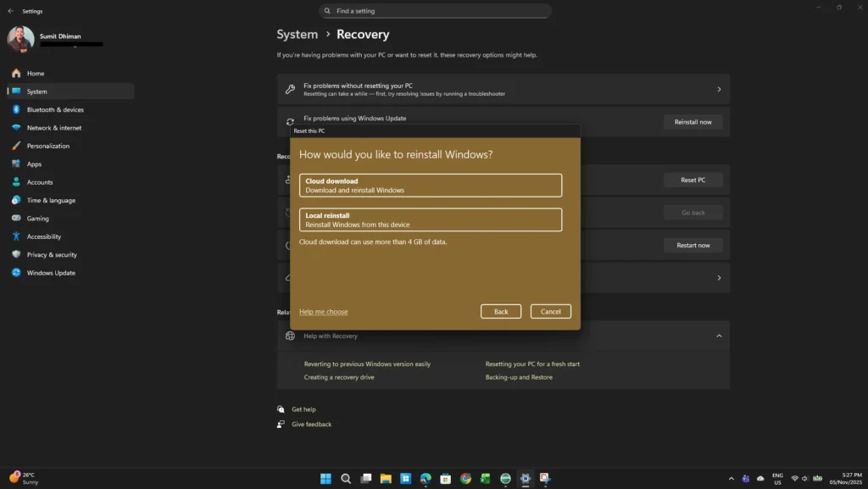Click the Wi-Fi tray icon
Screen dimensions: 868x489
pyautogui.click(x=794, y=479)
